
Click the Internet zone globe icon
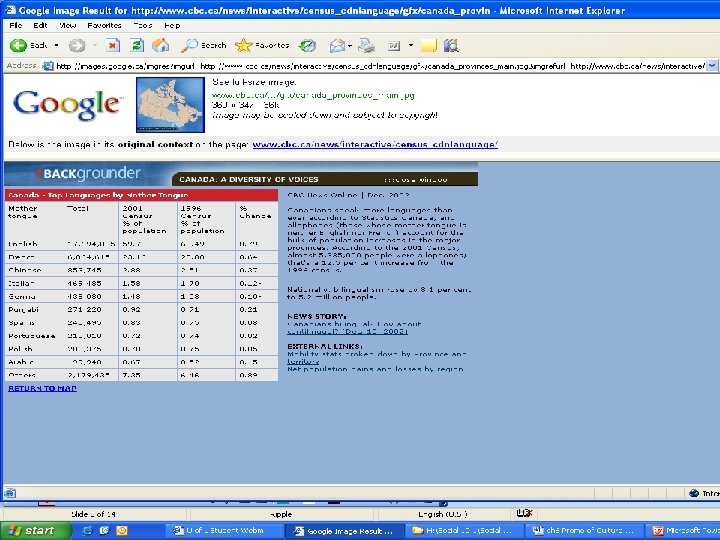(694, 493)
